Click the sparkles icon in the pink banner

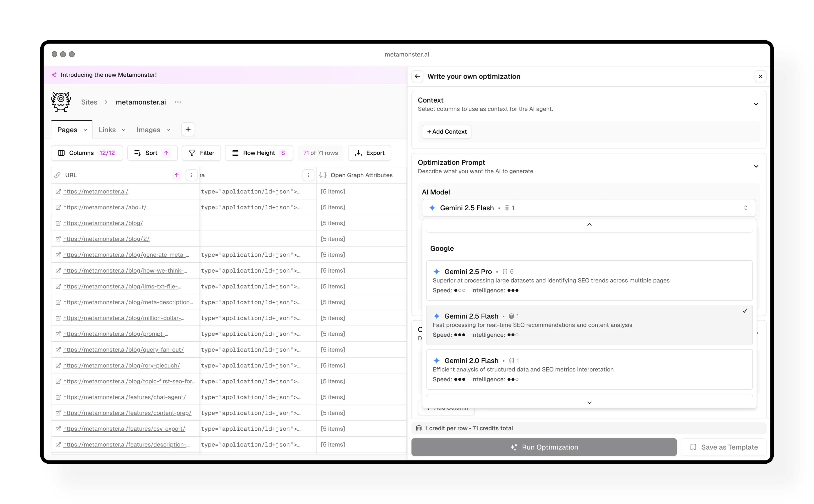tap(54, 75)
